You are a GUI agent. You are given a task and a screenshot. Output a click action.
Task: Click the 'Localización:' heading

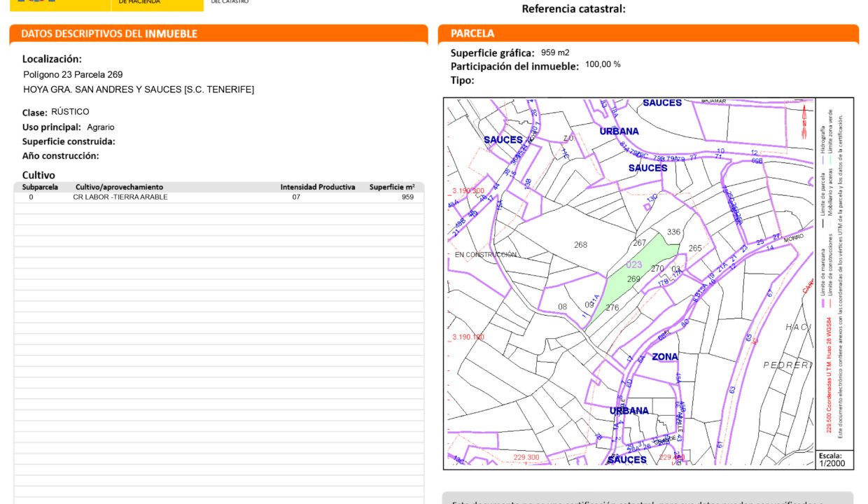(52, 59)
